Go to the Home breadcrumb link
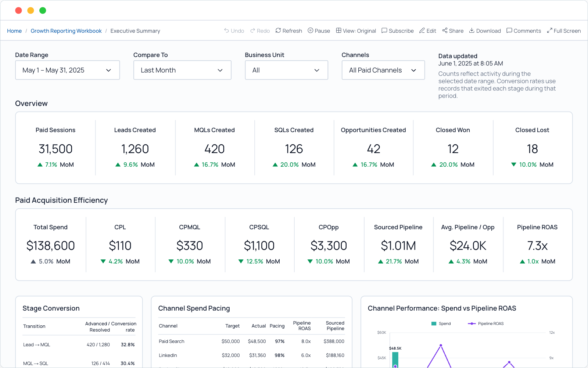Viewport: 588px width, 368px height. point(14,31)
